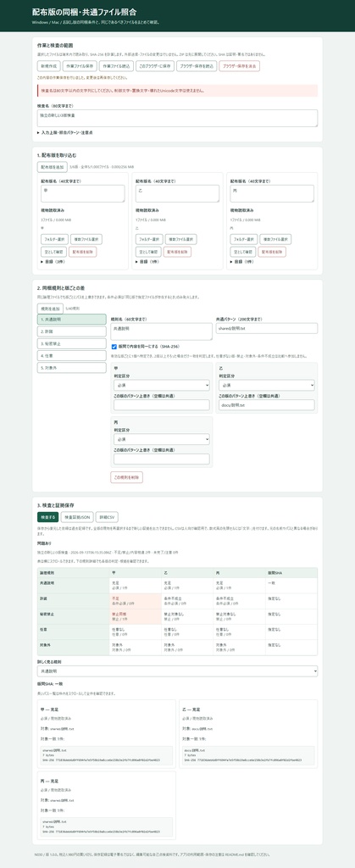
Task: Click the 検査する button
Action: click(x=47, y=516)
